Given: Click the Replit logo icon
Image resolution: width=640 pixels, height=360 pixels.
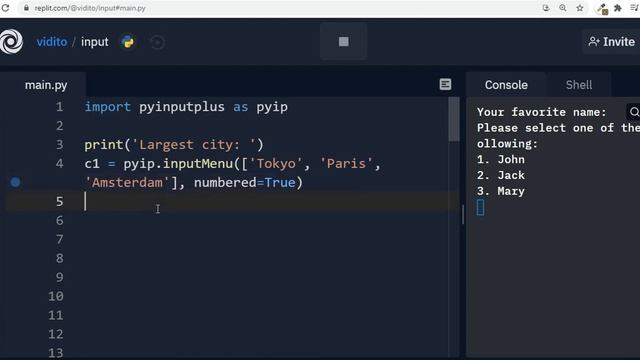Looking at the screenshot, I should (x=11, y=42).
